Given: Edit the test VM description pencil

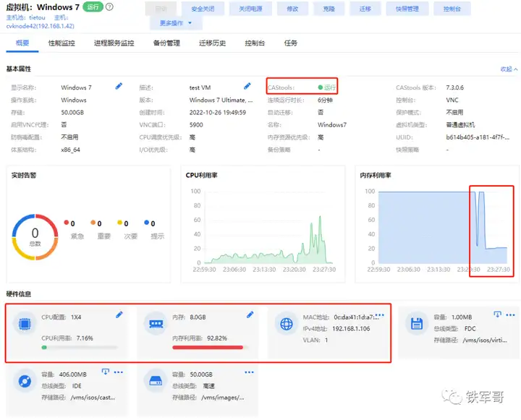Looking at the screenshot, I should pyautogui.click(x=247, y=86).
